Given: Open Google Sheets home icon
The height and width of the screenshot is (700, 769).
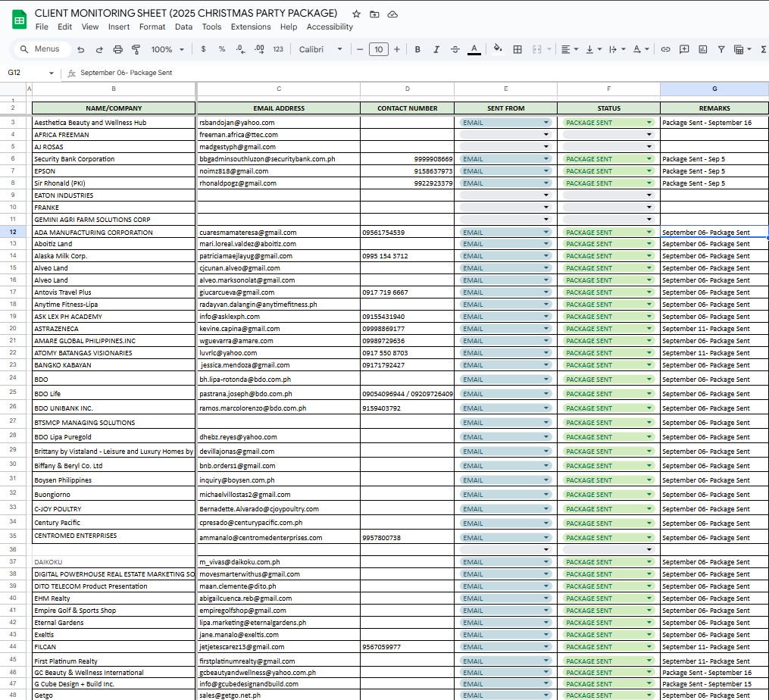Looking at the screenshot, I should (x=19, y=20).
